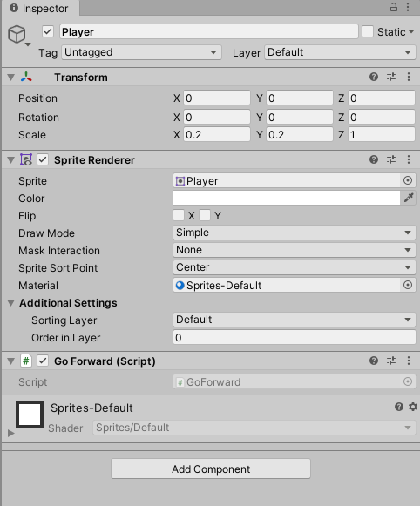Click the Rotation Z field
The image size is (420, 506).
pos(382,117)
